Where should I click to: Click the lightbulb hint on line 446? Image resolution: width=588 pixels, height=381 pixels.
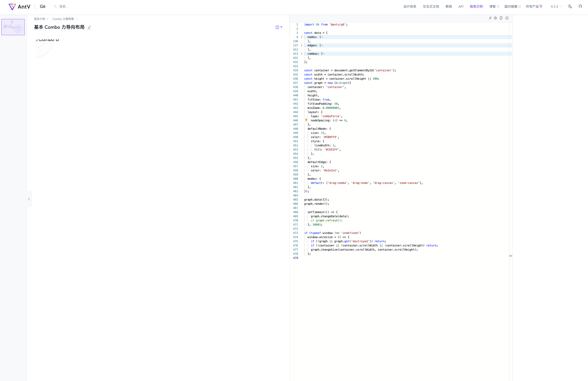[x=306, y=120]
